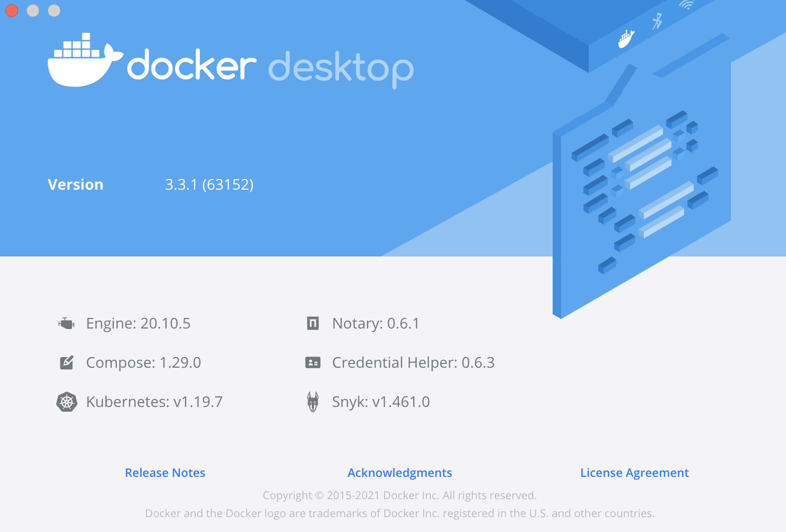Open the License Agreement
786x532 pixels.
[x=634, y=473]
